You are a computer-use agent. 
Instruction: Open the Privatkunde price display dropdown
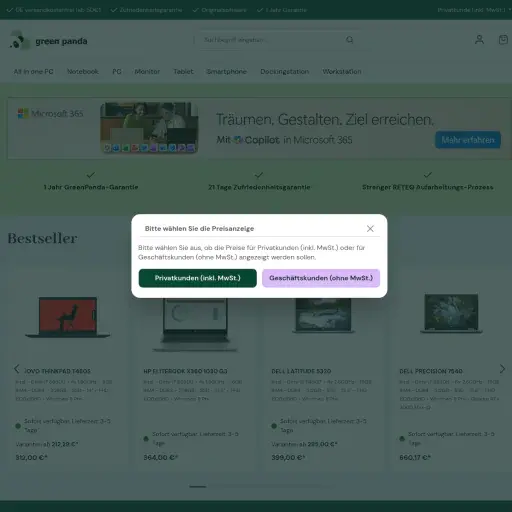coord(474,10)
